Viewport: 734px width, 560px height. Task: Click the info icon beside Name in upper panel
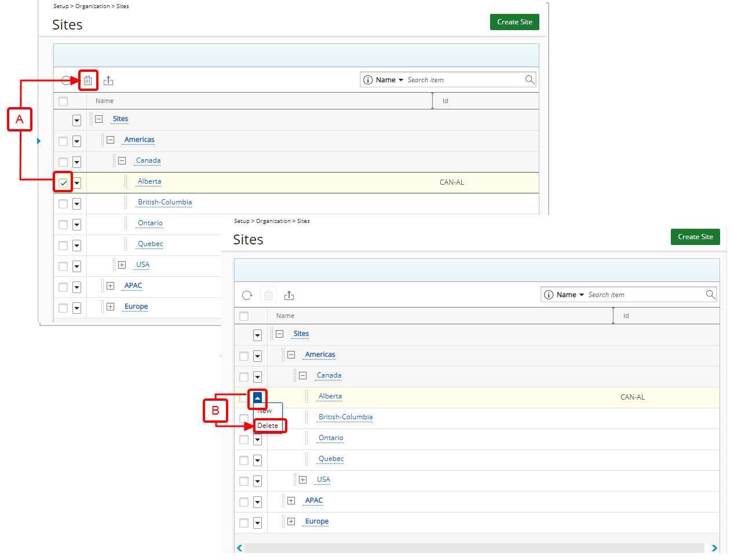(368, 80)
